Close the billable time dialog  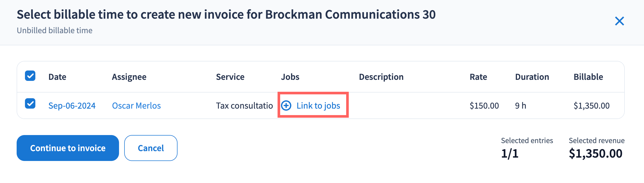point(619,21)
